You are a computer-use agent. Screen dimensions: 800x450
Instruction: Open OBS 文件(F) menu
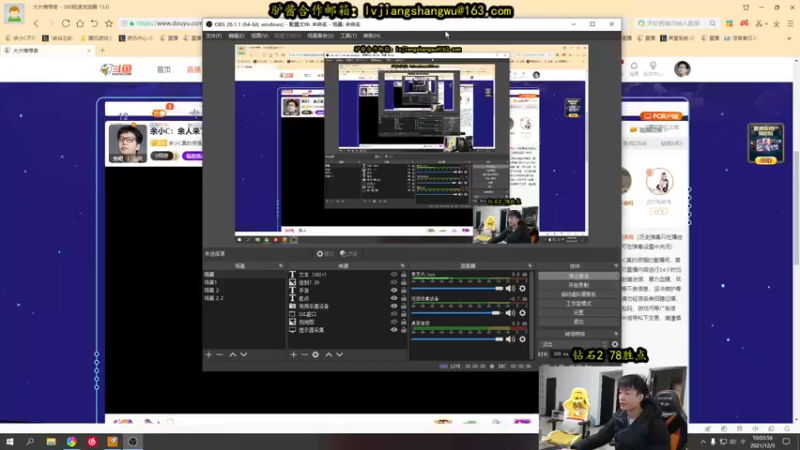[214, 36]
